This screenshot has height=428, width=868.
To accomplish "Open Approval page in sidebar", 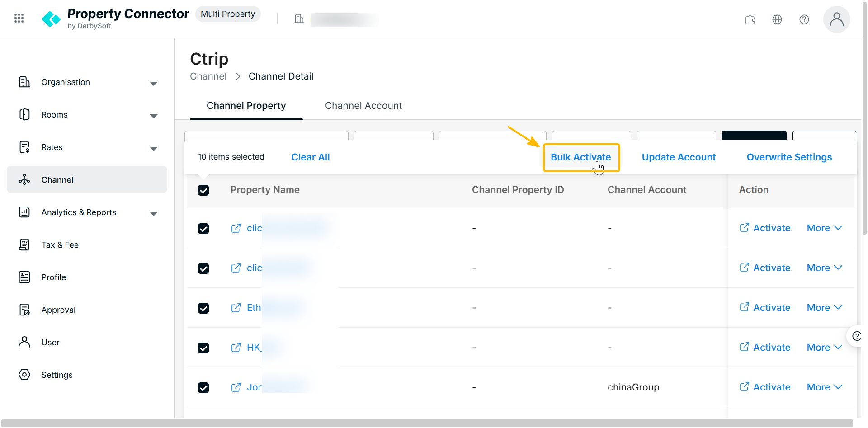I will [x=87, y=310].
